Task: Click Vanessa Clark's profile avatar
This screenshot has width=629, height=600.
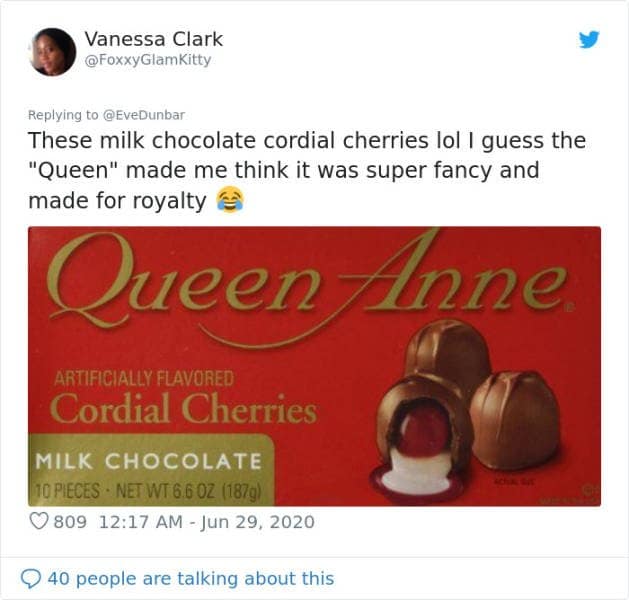Action: click(x=53, y=52)
